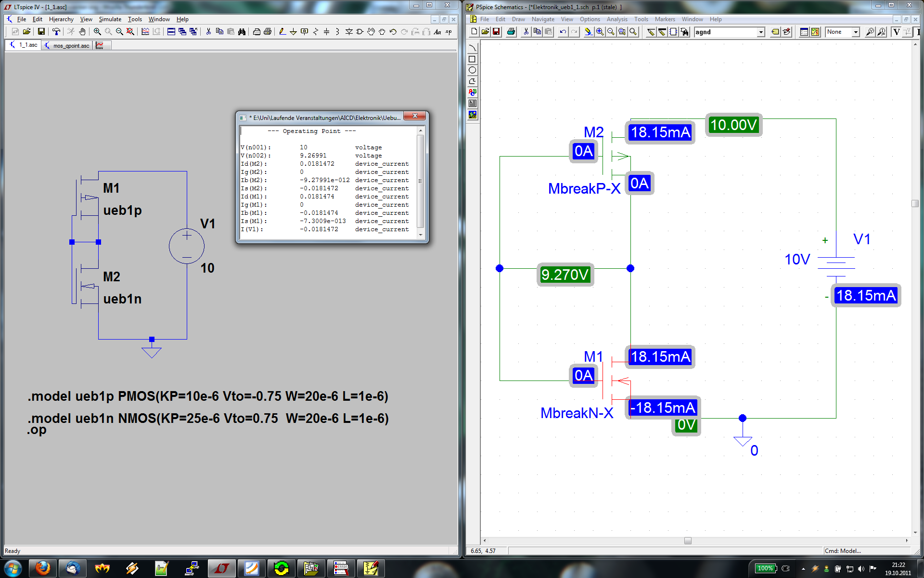The image size is (924, 578).
Task: Select the arc drawing tool in PSpice sidebar
Action: [472, 47]
